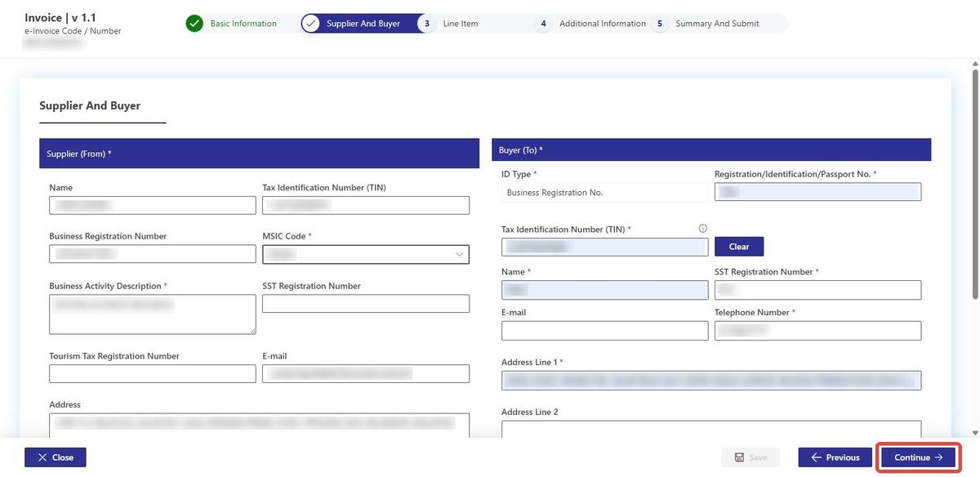Focus the Supplier Tax Identification Number field

coord(366,205)
